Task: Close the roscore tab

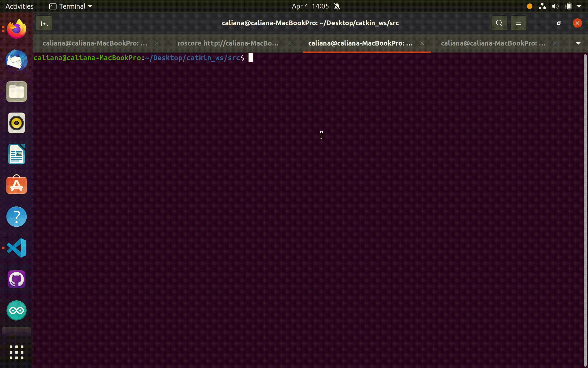Action: (289, 43)
